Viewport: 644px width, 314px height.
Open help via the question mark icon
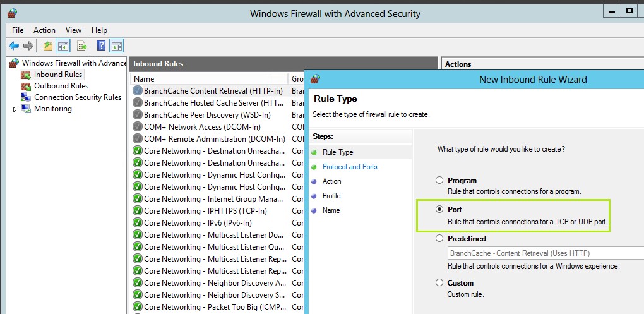(101, 45)
